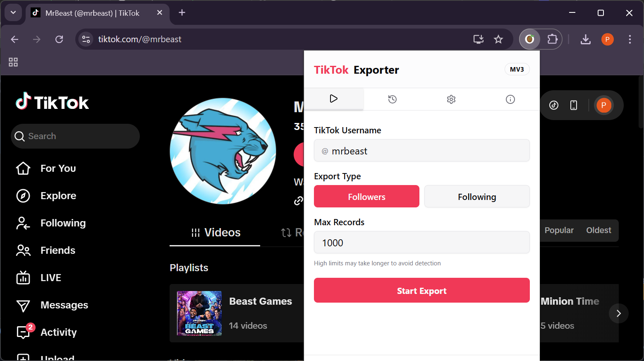
Task: Click the install app icon in address bar
Action: (x=479, y=39)
